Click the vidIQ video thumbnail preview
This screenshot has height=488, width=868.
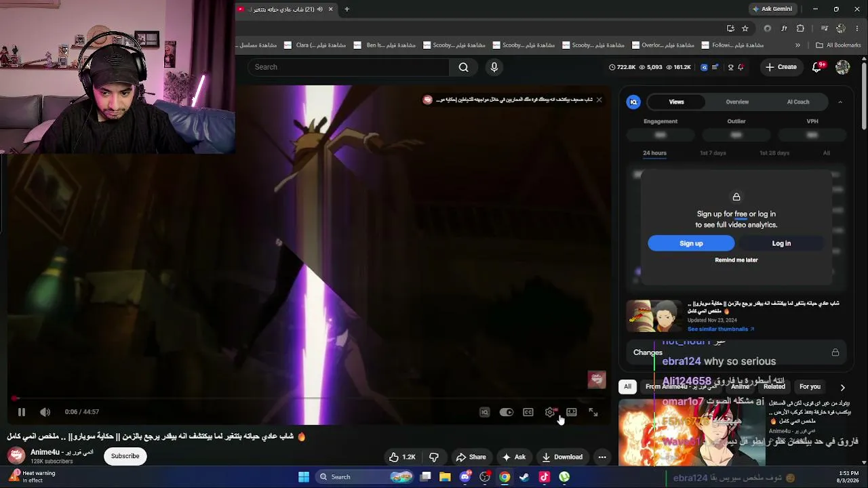click(x=654, y=316)
